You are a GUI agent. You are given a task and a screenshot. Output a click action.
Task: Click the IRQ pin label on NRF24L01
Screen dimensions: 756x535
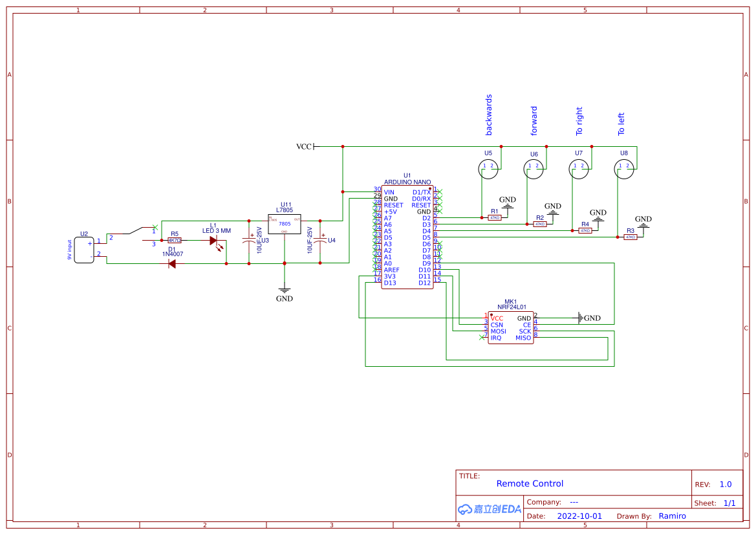tap(495, 338)
